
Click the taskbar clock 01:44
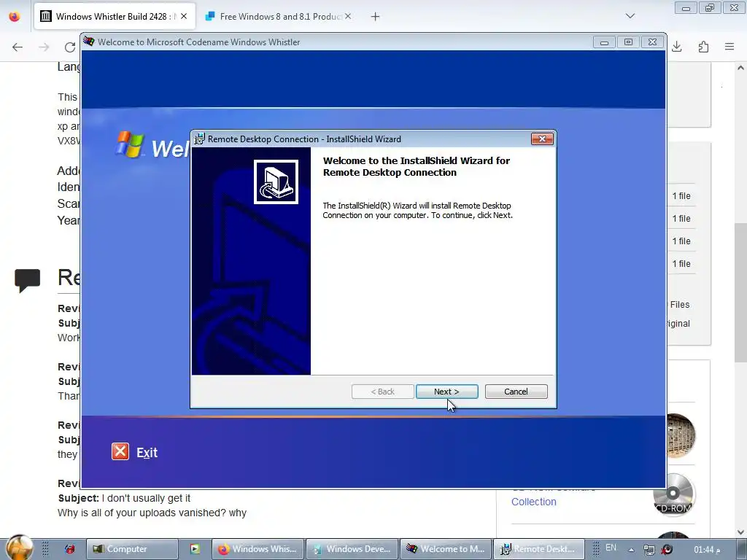click(x=707, y=550)
